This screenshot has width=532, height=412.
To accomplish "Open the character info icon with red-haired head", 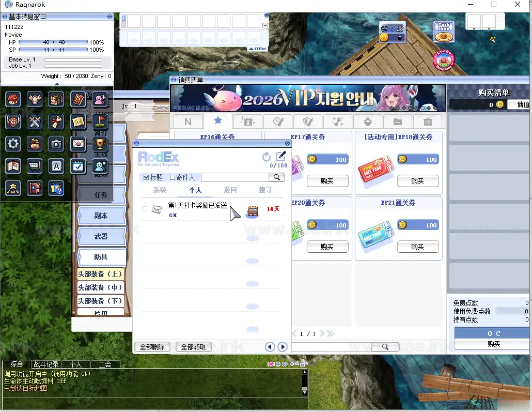I will point(13,100).
